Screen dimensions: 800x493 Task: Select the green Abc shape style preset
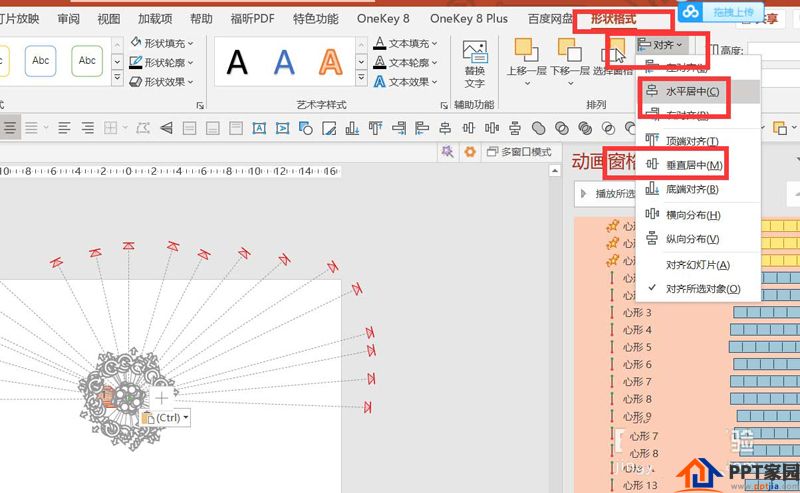[x=87, y=62]
